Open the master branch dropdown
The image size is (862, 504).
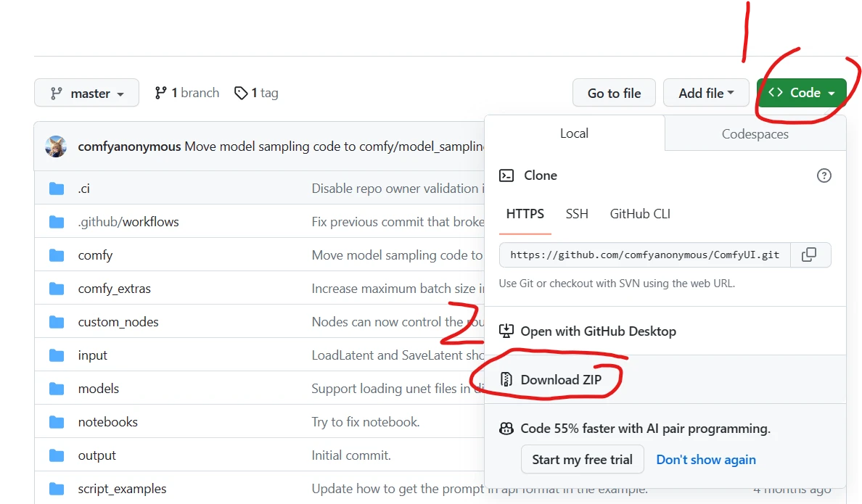(86, 94)
